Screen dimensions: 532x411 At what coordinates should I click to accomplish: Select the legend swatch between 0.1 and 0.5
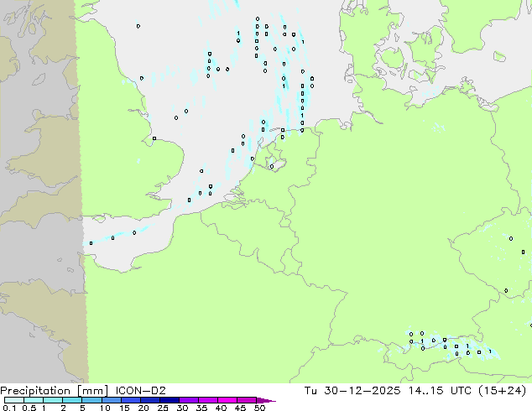point(14,400)
